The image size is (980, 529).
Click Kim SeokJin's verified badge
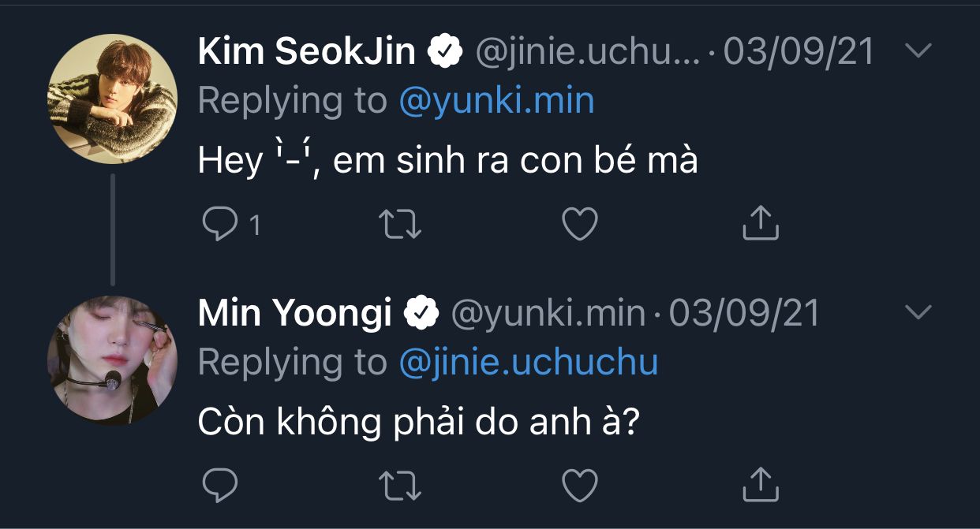point(445,53)
